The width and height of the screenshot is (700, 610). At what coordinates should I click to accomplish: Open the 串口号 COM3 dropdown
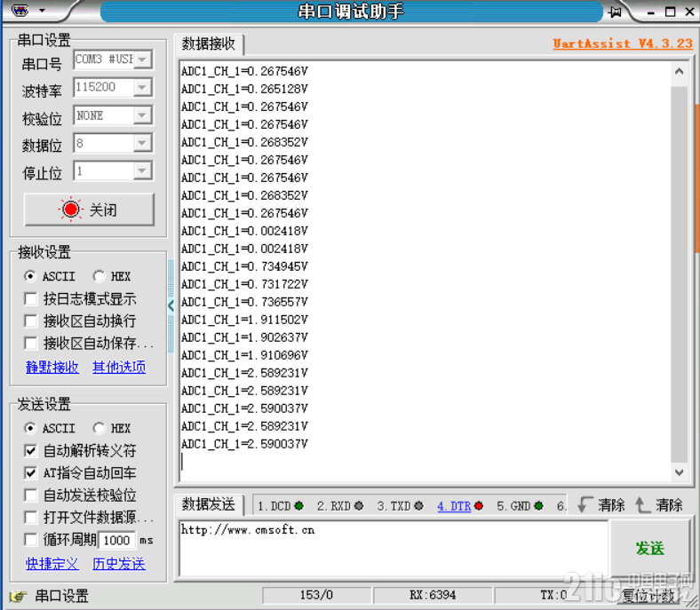[x=142, y=59]
